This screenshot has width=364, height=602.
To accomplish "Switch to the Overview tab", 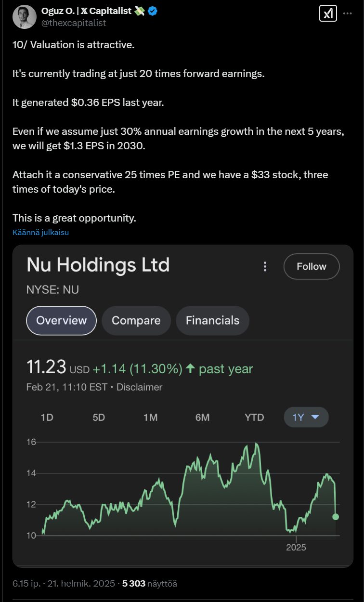I will 62,320.
